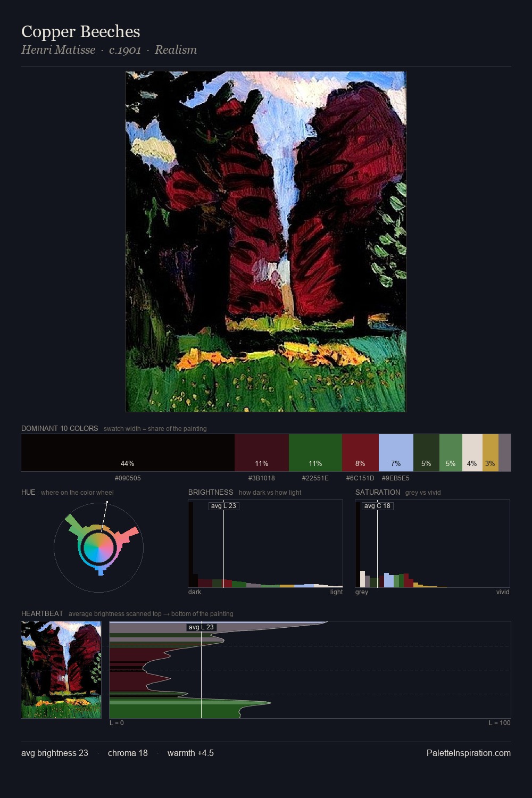Viewport: 532px width, 798px height.
Task: Click the BRIGHTNESS section heading
Action: tap(211, 492)
